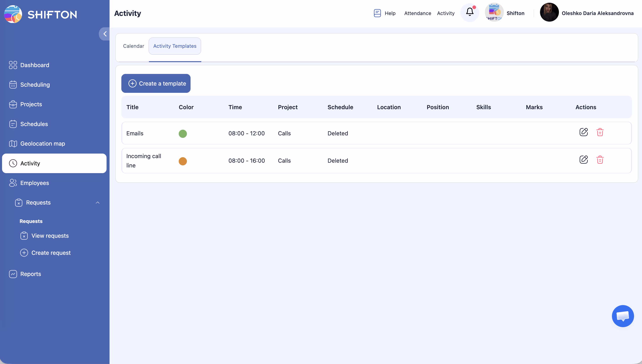Delete the Incoming call line template

[x=600, y=160]
